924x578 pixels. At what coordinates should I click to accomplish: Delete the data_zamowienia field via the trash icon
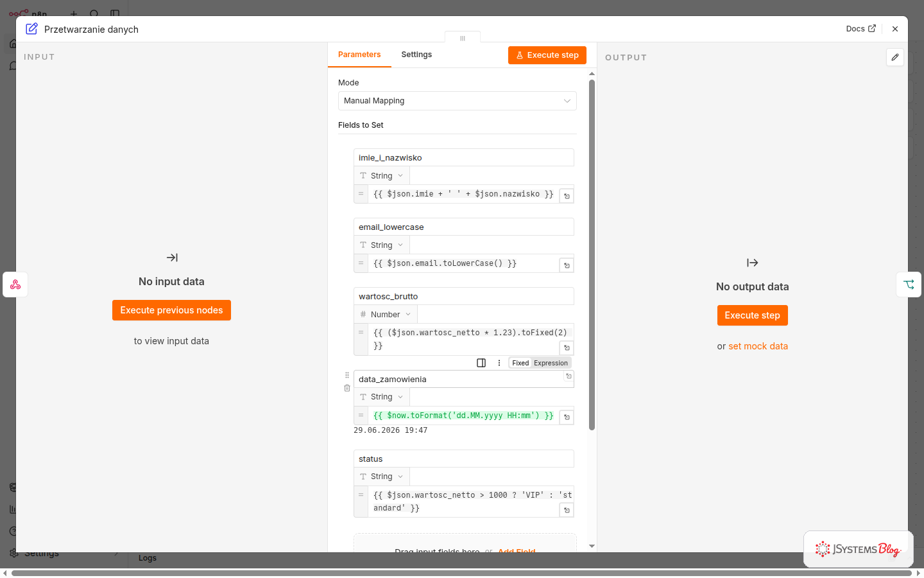(347, 388)
